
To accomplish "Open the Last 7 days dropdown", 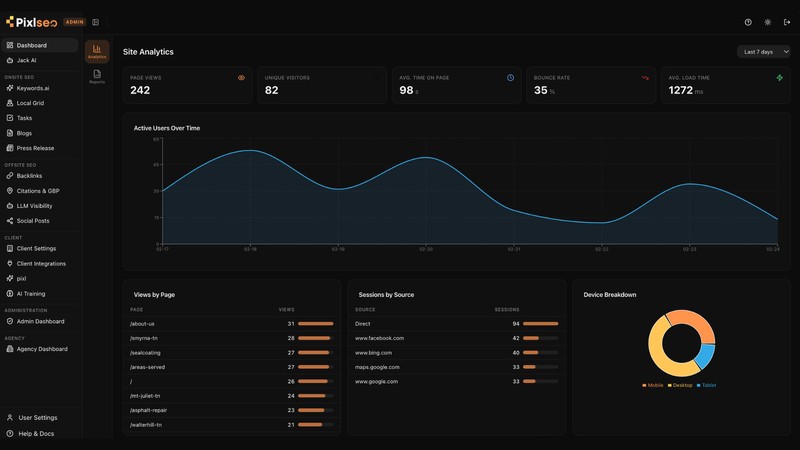I will pos(763,52).
